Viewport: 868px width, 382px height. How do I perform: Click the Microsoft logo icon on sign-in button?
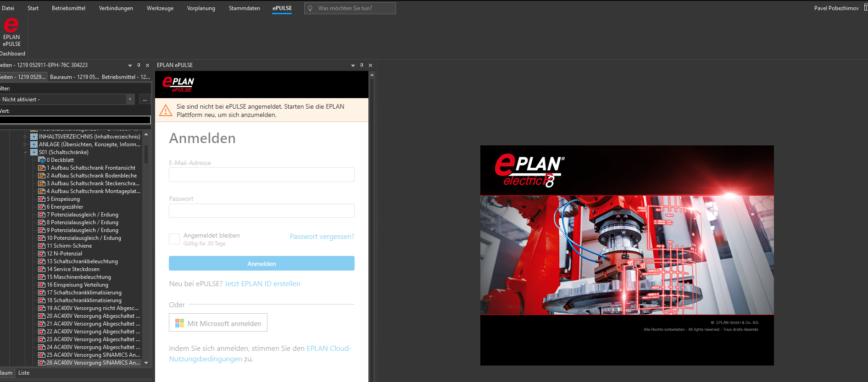coord(179,323)
